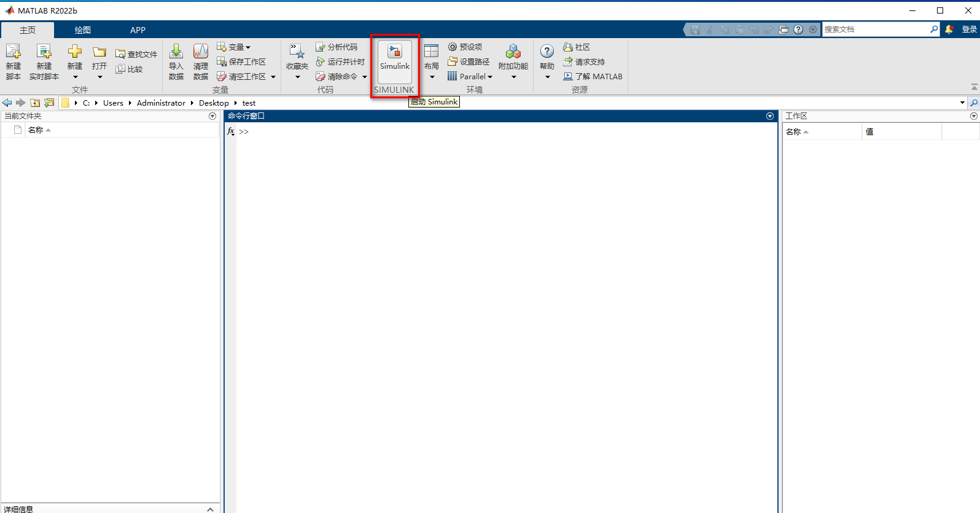Click 运行并计时 (Run and Time)
980x513 pixels.
[x=340, y=62]
